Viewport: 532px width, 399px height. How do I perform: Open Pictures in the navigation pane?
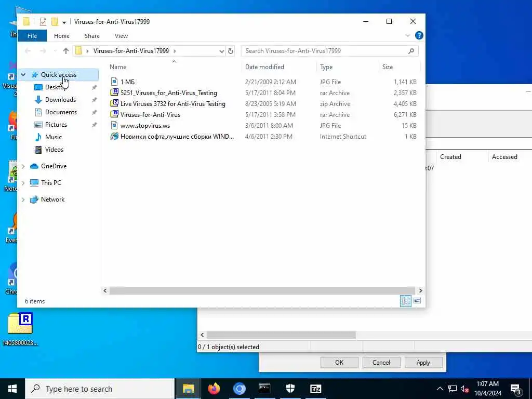coord(56,125)
